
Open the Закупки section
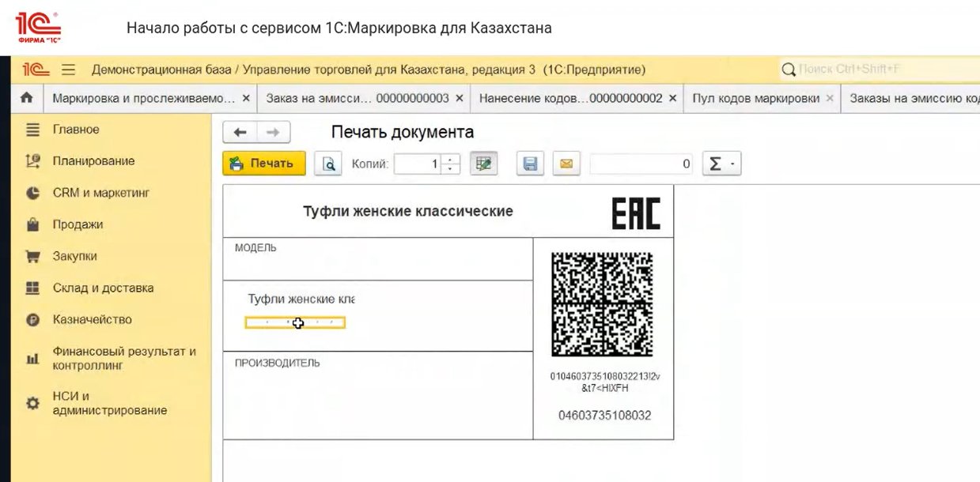pos(75,256)
